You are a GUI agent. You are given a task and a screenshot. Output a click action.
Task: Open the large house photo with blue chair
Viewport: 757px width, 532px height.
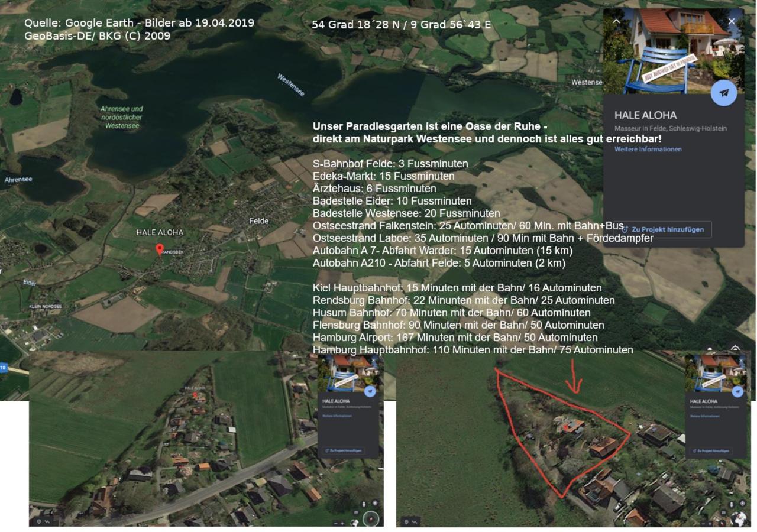673,51
